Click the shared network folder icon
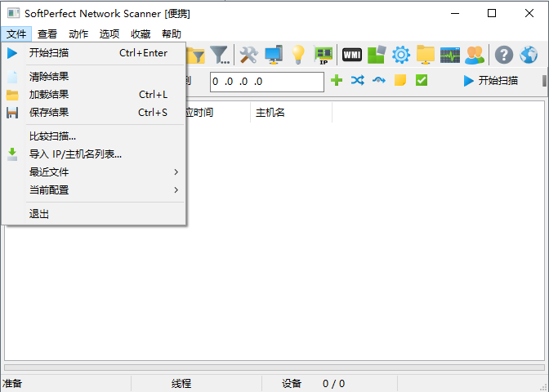Image resolution: width=549 pixels, height=392 pixels. point(426,55)
